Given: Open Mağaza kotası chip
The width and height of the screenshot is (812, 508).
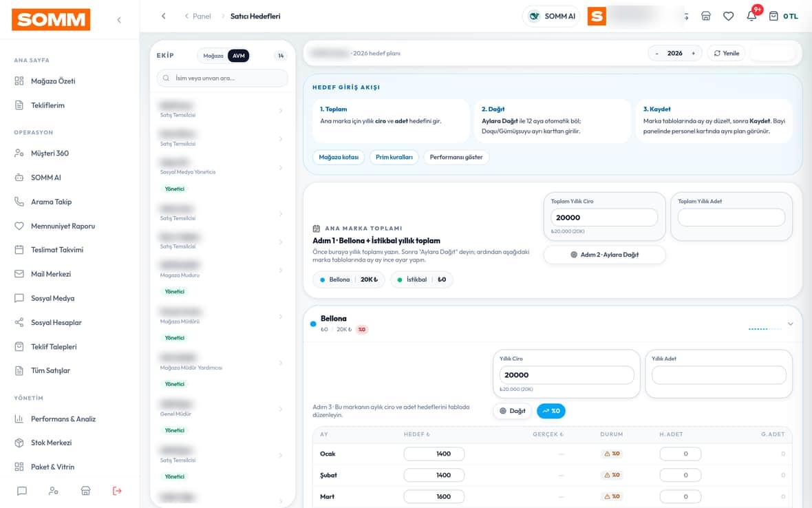Looking at the screenshot, I should pos(339,158).
